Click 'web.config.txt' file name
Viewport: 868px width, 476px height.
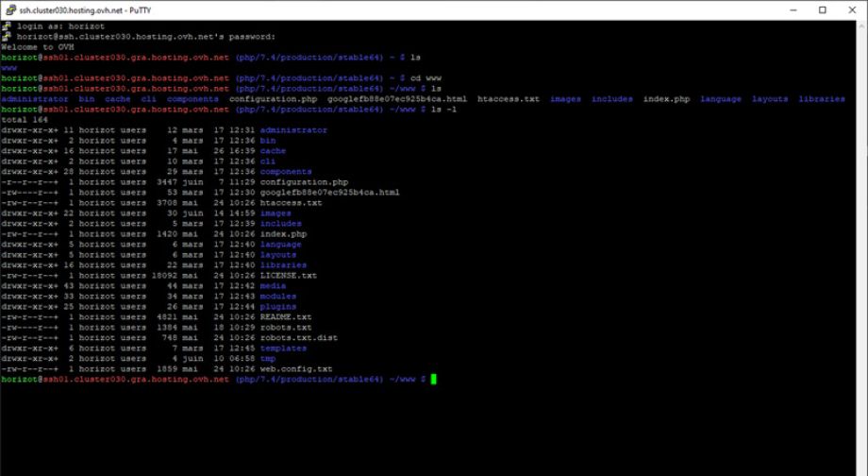click(x=296, y=369)
